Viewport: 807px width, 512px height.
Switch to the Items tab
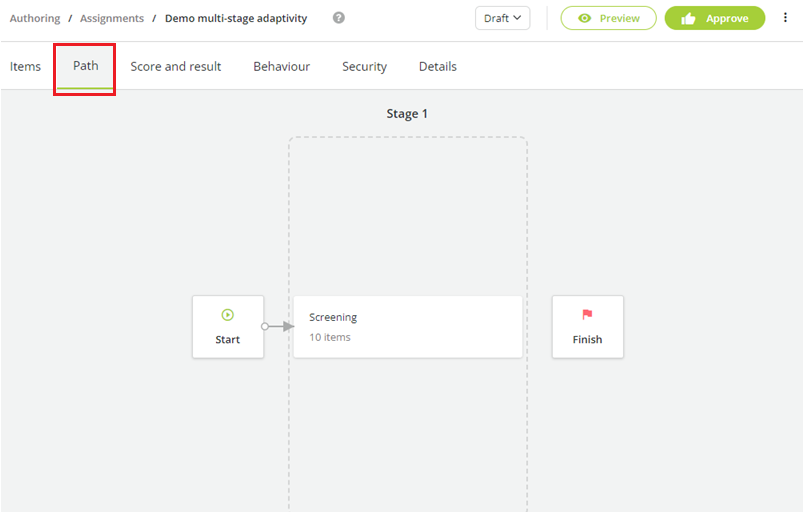coord(25,66)
